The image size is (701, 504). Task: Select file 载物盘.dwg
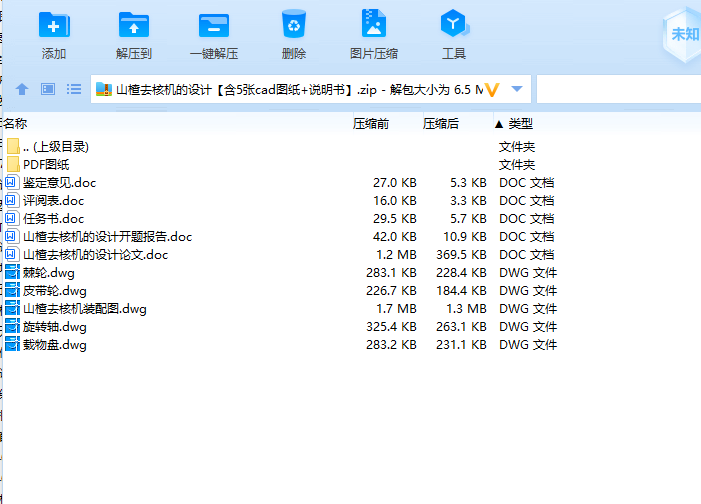(x=55, y=345)
